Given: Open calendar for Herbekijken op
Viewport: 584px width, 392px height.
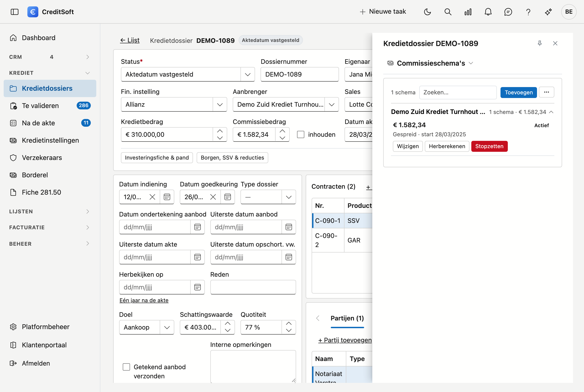Looking at the screenshot, I should (x=197, y=287).
